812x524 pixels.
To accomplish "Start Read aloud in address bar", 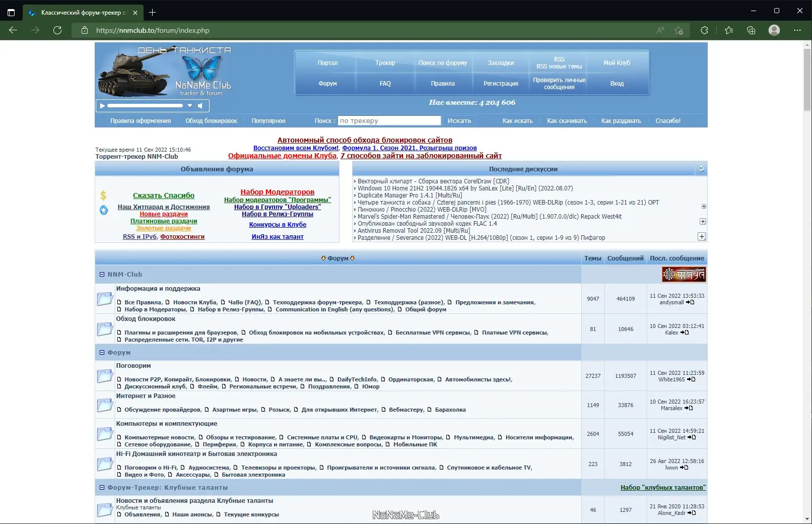I will point(660,30).
